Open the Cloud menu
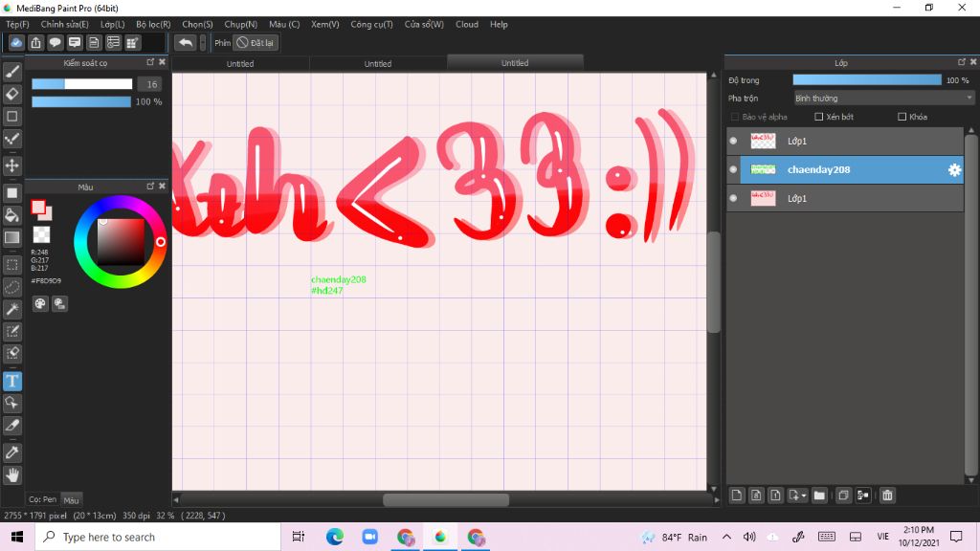Image resolution: width=980 pixels, height=551 pixels. click(x=467, y=24)
